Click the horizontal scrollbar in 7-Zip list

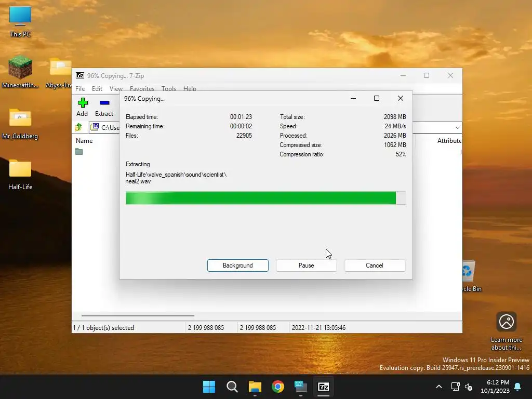138,315
